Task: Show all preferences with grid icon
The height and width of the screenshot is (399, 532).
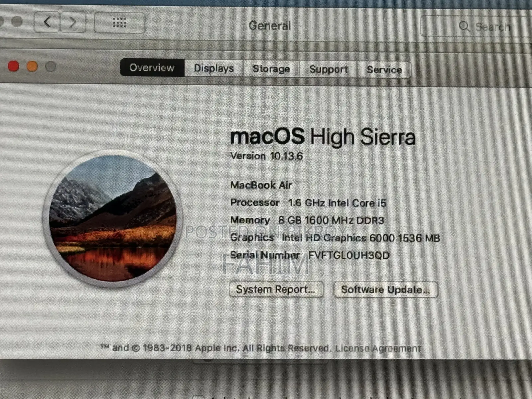Action: tap(120, 23)
